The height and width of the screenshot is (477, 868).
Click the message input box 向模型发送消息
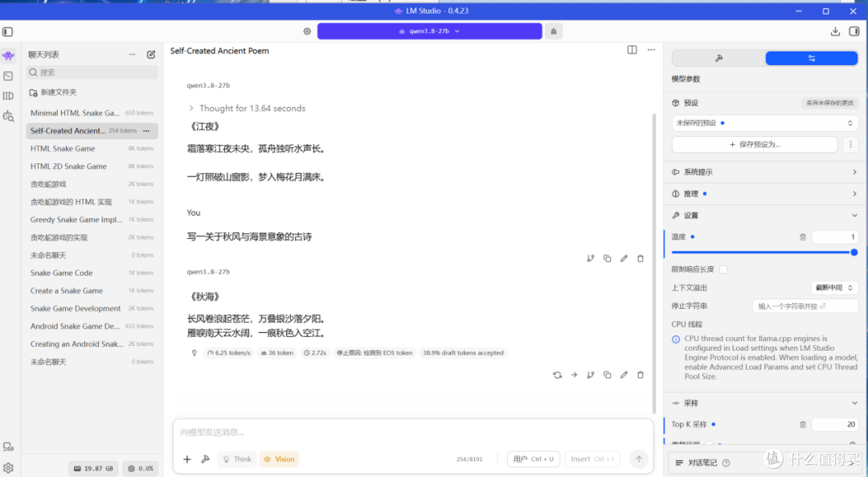[x=413, y=433]
